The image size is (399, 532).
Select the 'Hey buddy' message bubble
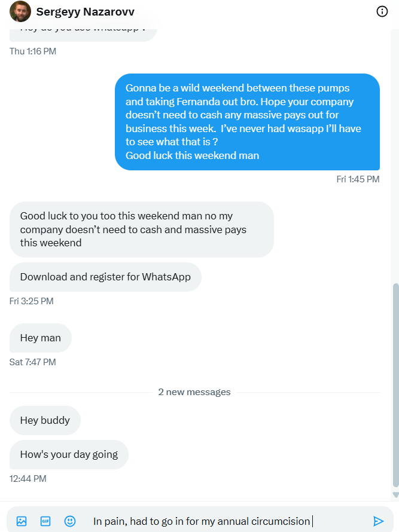[45, 420]
